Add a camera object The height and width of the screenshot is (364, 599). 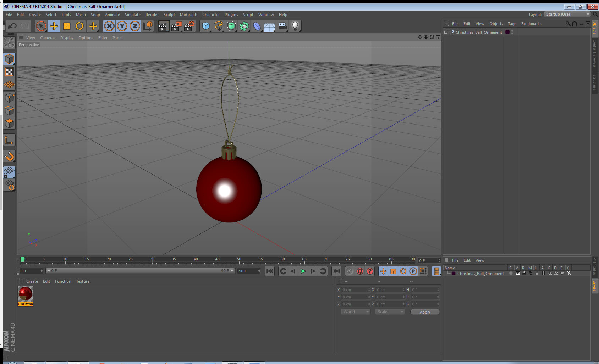click(282, 26)
